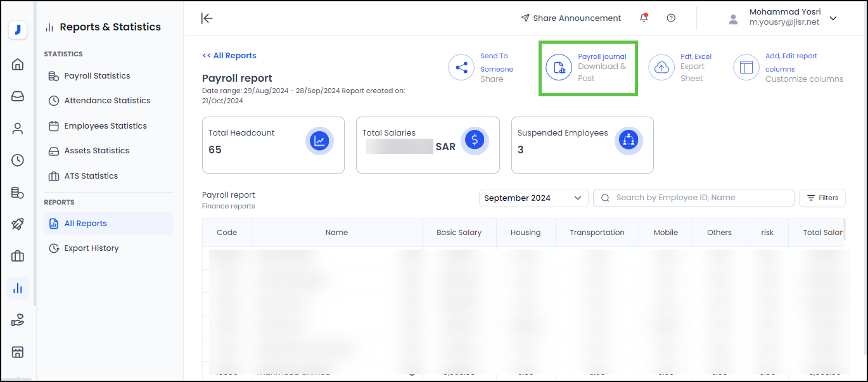
Task: Click the inbox icon in left rail
Action: coord(18,96)
